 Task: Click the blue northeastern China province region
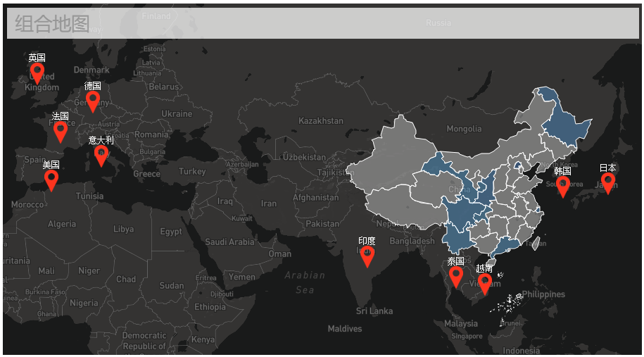pyautogui.click(x=564, y=123)
